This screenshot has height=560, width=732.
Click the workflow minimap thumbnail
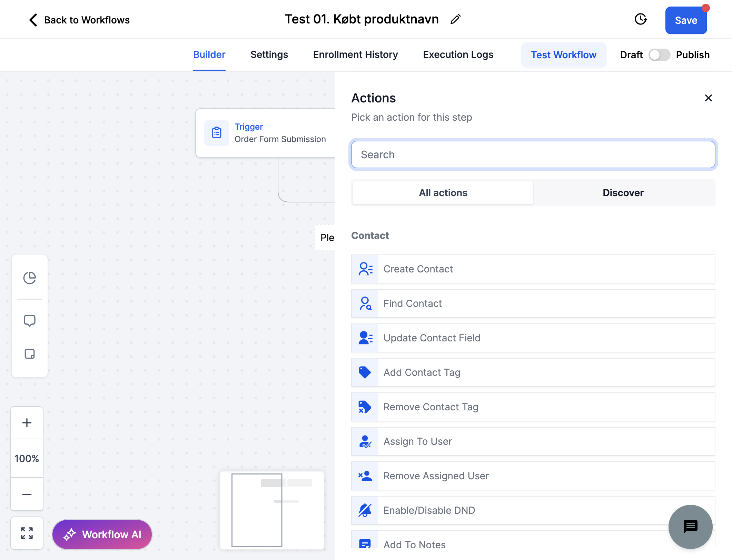tap(272, 510)
